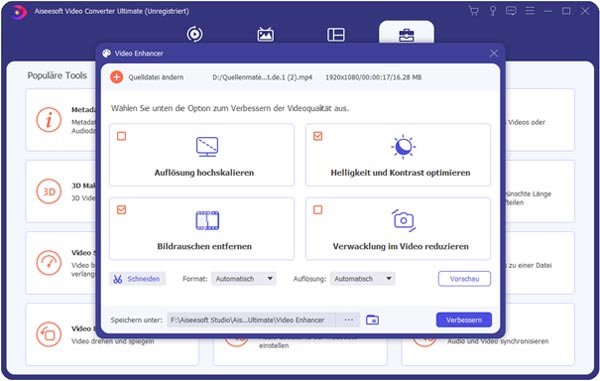The height and width of the screenshot is (381, 600).
Task: Click the brightness sun icon
Action: 403,147
